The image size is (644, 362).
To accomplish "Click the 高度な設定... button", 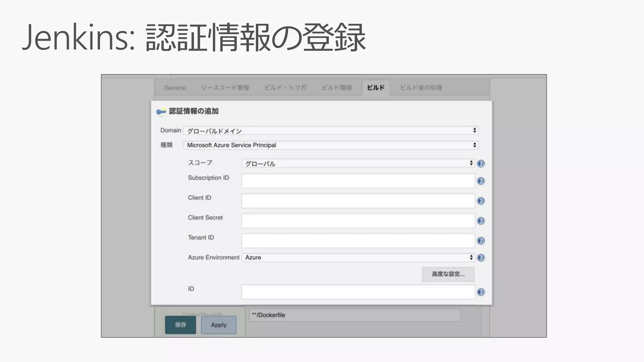I will coord(448,274).
